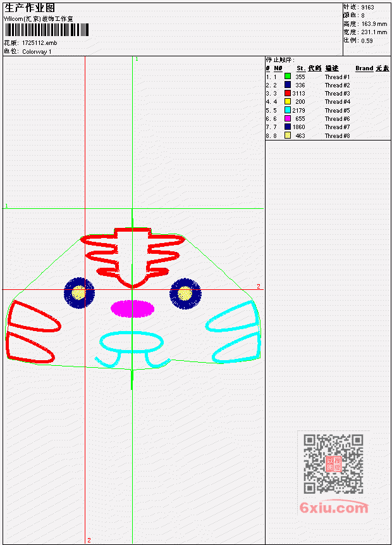Viewport: 392px width, 545px height.
Task: Click the "Thread #4" description text
Action: tap(338, 102)
